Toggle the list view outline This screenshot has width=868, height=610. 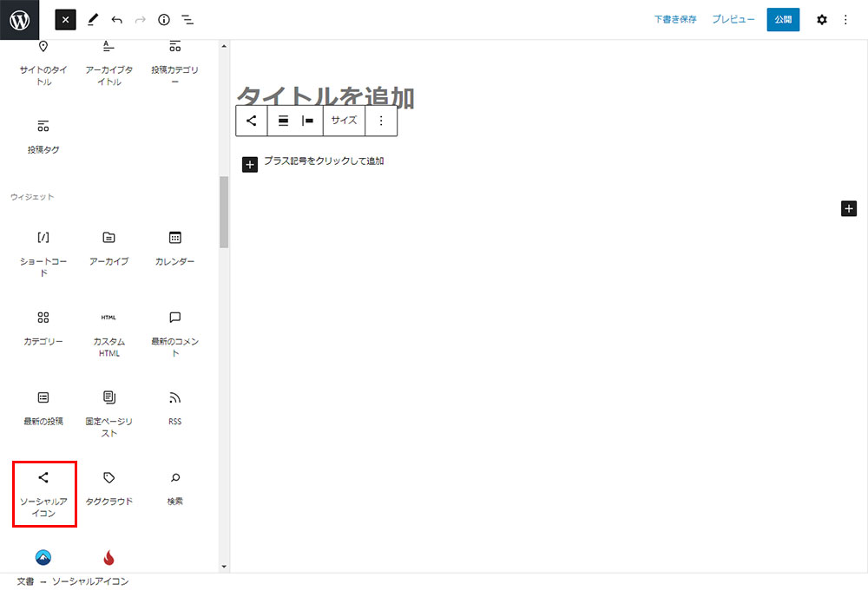coord(187,19)
